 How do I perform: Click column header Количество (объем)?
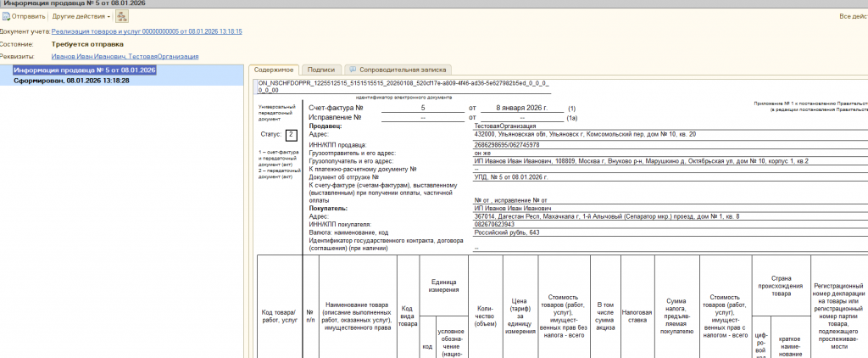point(485,316)
